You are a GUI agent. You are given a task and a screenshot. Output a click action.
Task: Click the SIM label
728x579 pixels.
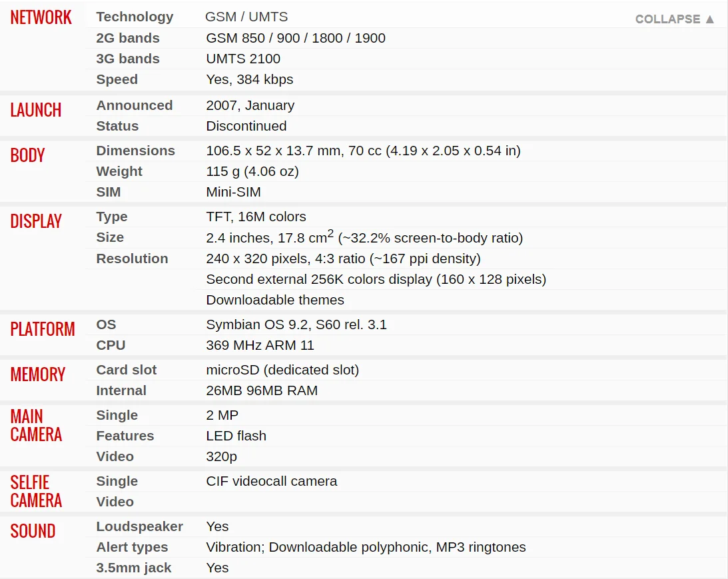click(x=109, y=192)
